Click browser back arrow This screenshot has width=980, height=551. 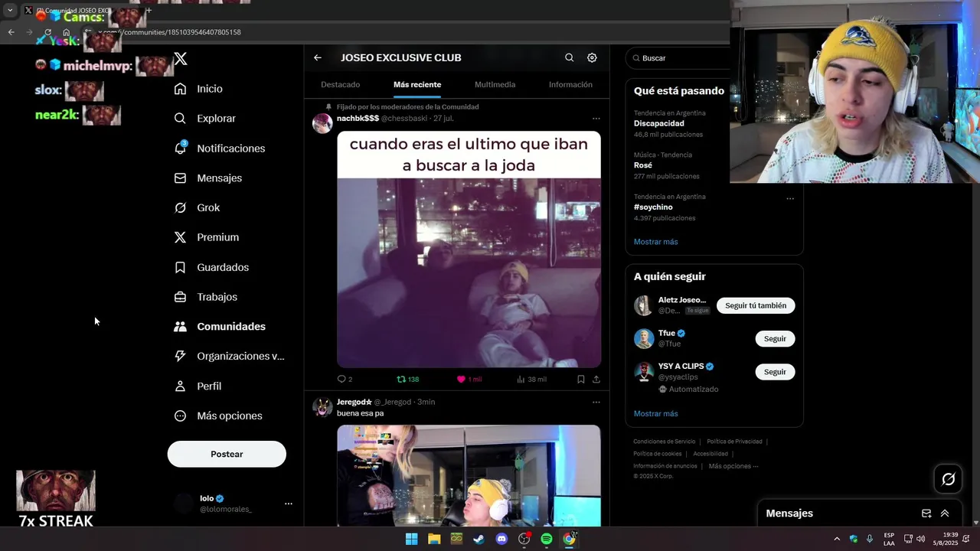coord(11,32)
